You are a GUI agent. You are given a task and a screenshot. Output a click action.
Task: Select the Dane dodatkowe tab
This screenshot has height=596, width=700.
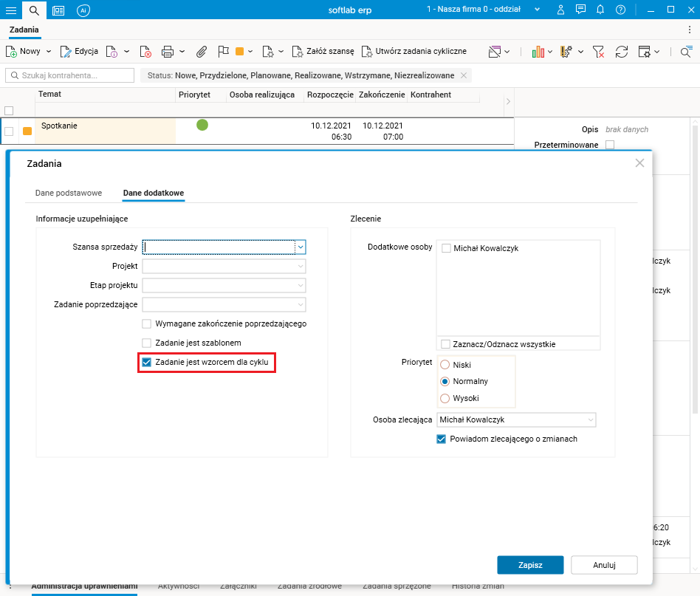pyautogui.click(x=154, y=193)
